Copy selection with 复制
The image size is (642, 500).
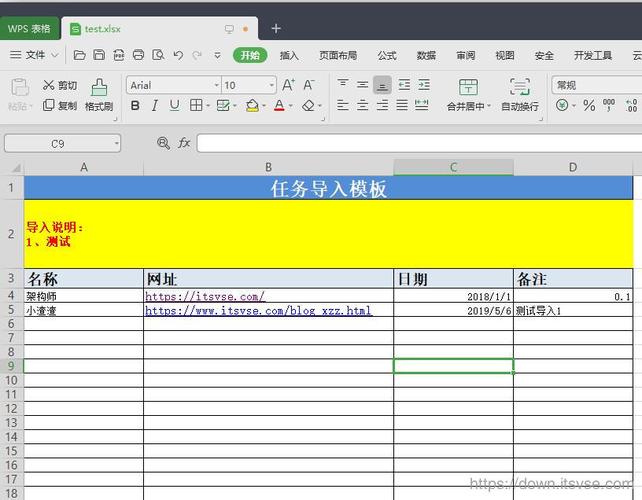(x=60, y=106)
